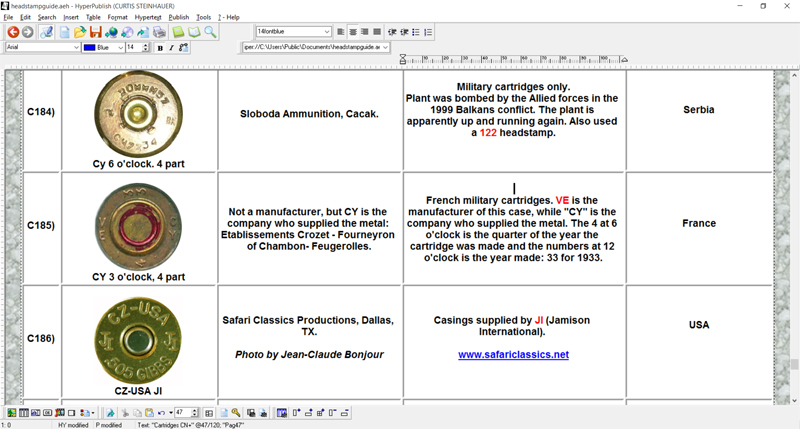Open the File menu
This screenshot has height=429, width=800.
click(x=8, y=17)
